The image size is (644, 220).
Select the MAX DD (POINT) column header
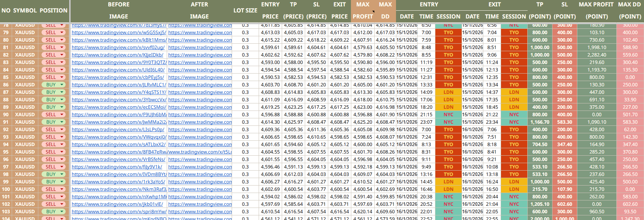(x=630, y=10)
